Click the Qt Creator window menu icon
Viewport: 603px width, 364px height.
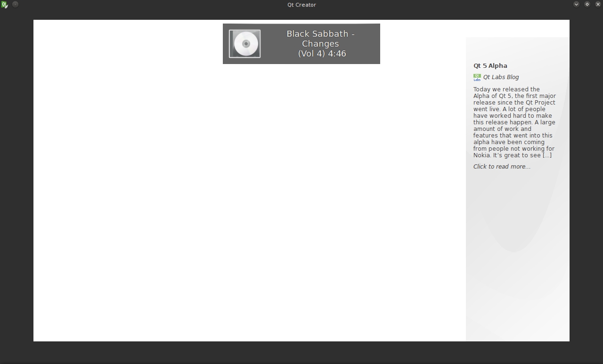(x=4, y=5)
